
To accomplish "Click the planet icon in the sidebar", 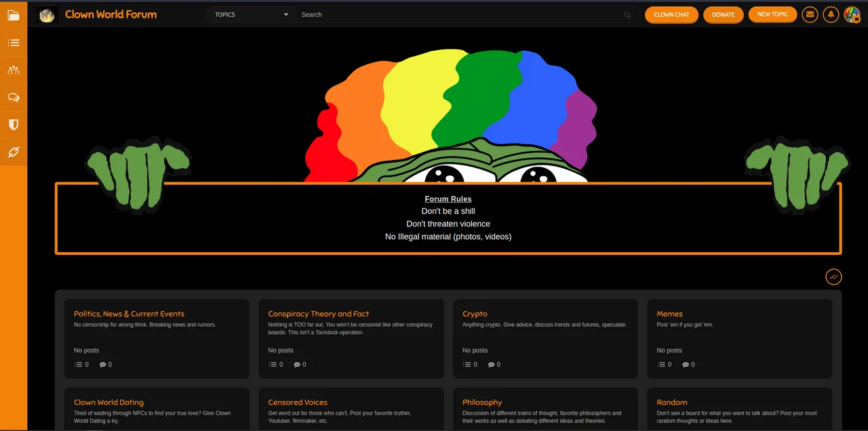I will (14, 152).
